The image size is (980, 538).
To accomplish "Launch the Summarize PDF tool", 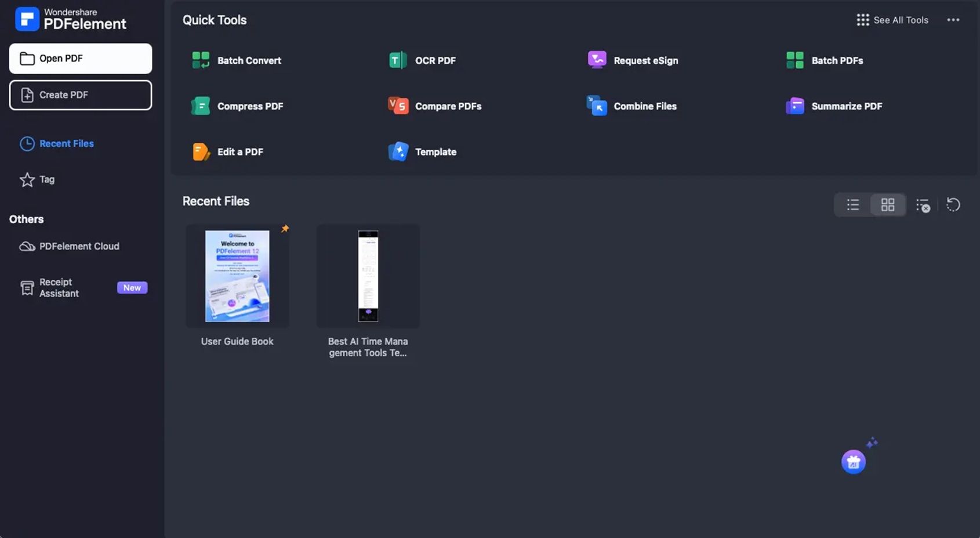I will pos(834,106).
